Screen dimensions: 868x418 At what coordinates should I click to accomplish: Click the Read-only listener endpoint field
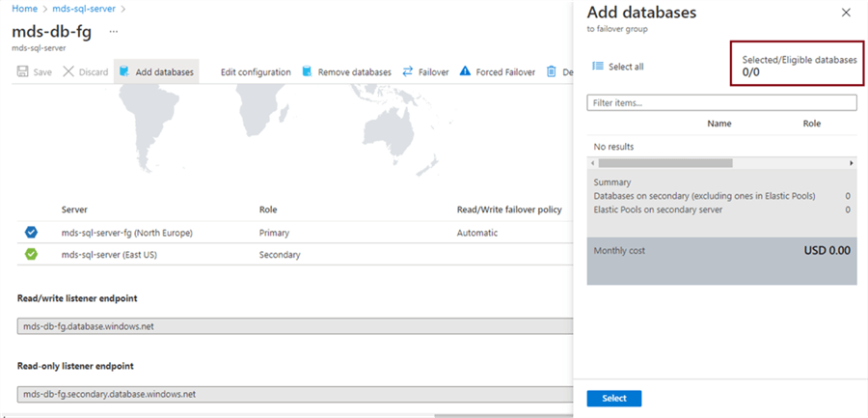(x=295, y=394)
